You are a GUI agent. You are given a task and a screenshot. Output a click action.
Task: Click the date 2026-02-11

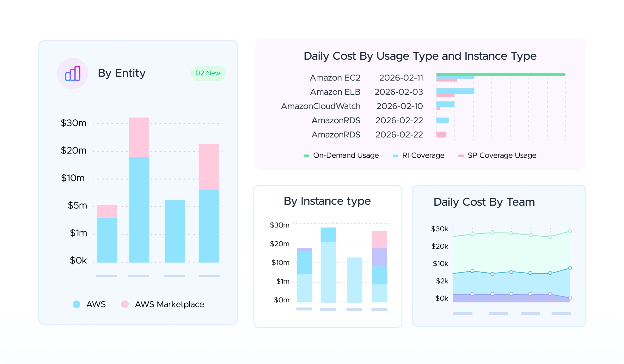point(401,78)
